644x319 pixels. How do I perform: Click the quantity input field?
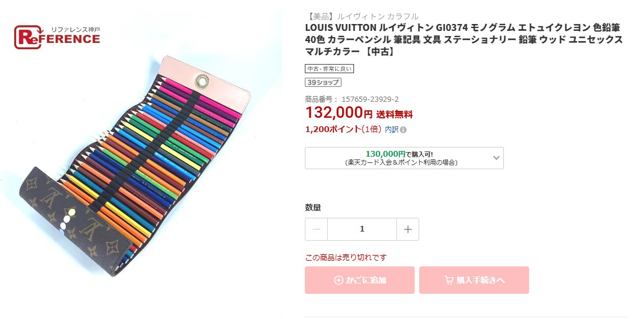362,229
